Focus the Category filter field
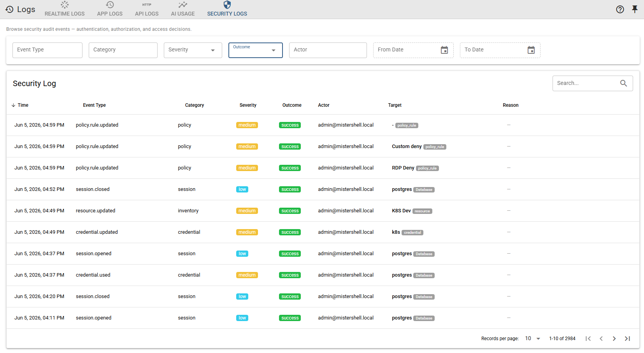The image size is (644, 353). (123, 50)
